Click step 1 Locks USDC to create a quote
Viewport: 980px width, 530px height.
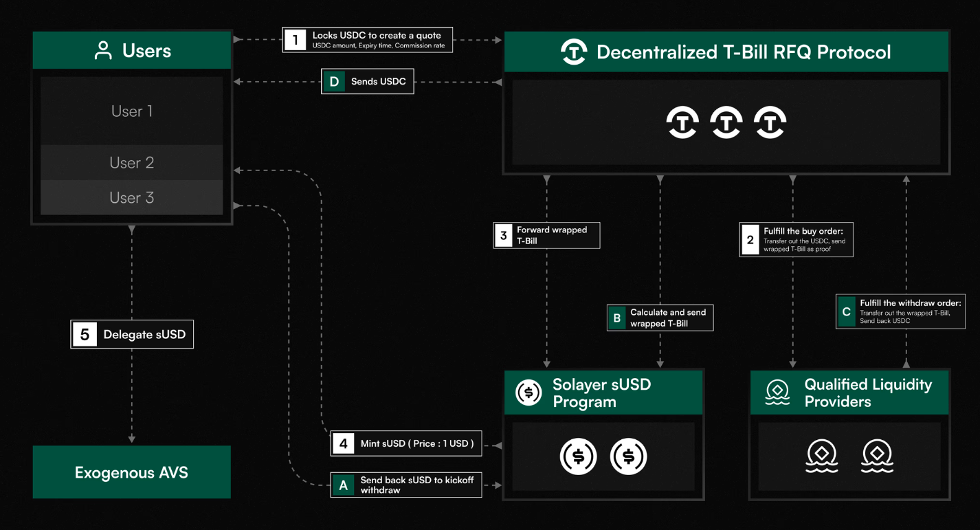point(367,39)
